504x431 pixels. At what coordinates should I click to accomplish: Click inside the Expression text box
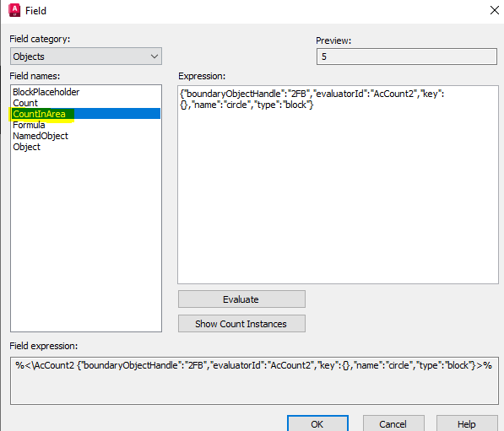[338, 185]
